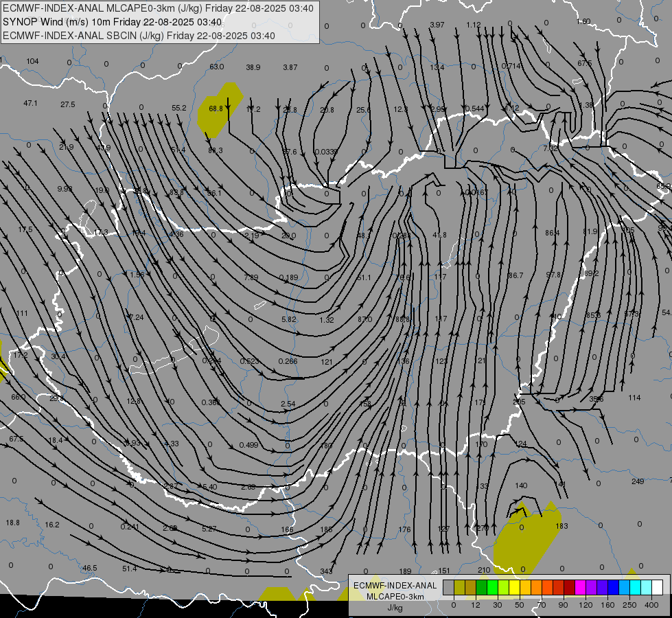Click the map value 55.2
The width and height of the screenshot is (672, 618).
[178, 108]
